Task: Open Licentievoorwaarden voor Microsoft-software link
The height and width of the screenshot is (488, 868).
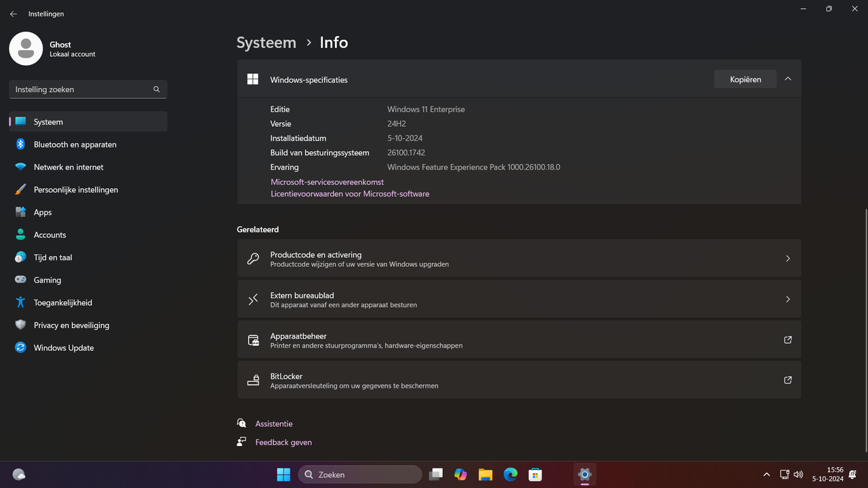Action: (350, 194)
